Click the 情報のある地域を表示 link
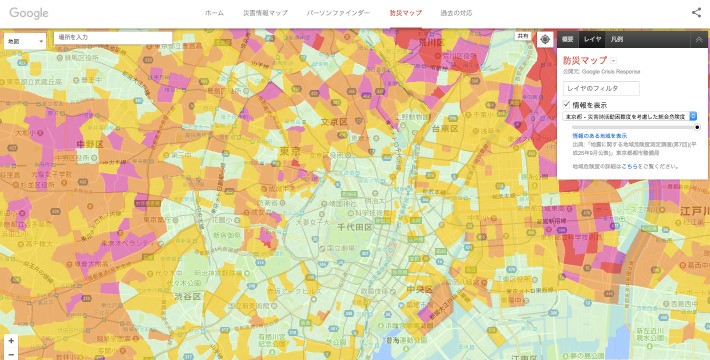The image size is (710, 360). (x=600, y=136)
